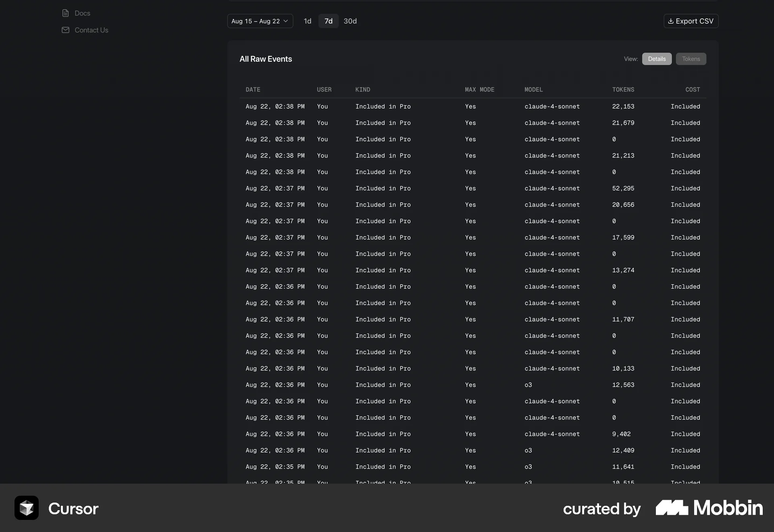Click the download icon in Export CSV
The image size is (774, 532).
click(x=670, y=21)
